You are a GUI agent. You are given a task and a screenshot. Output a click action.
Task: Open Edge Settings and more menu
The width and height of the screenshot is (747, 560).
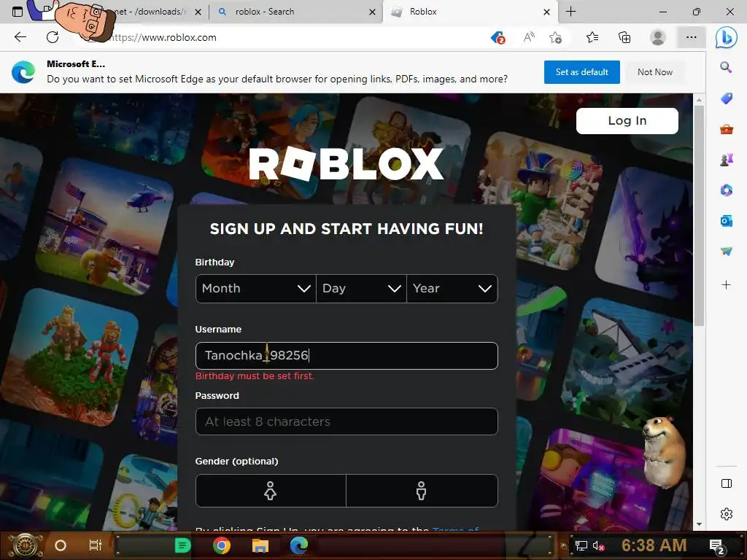click(692, 37)
